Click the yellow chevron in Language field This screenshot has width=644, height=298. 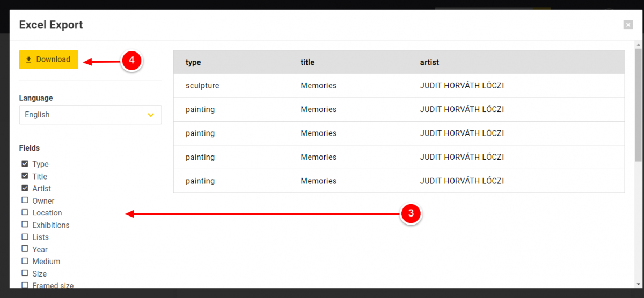(151, 115)
